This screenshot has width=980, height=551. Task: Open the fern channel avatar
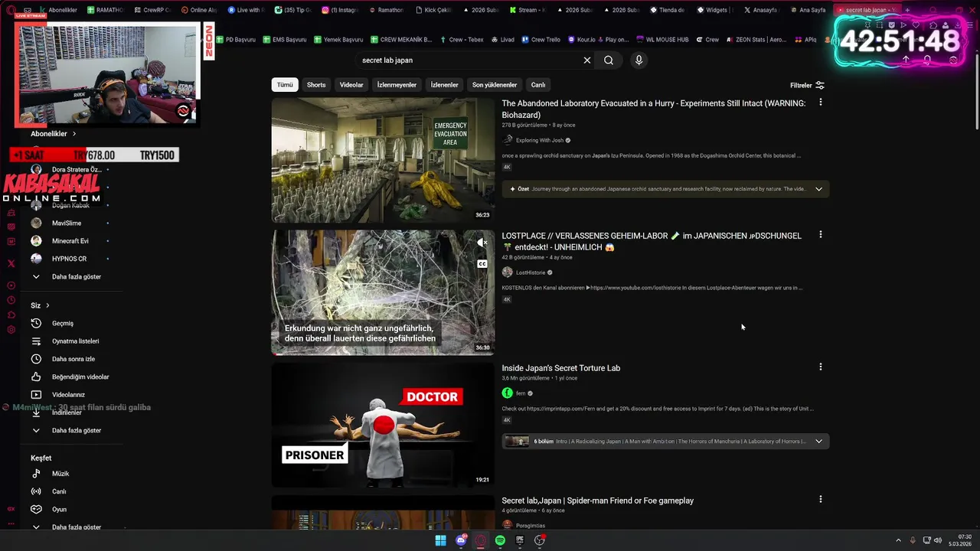pos(507,393)
